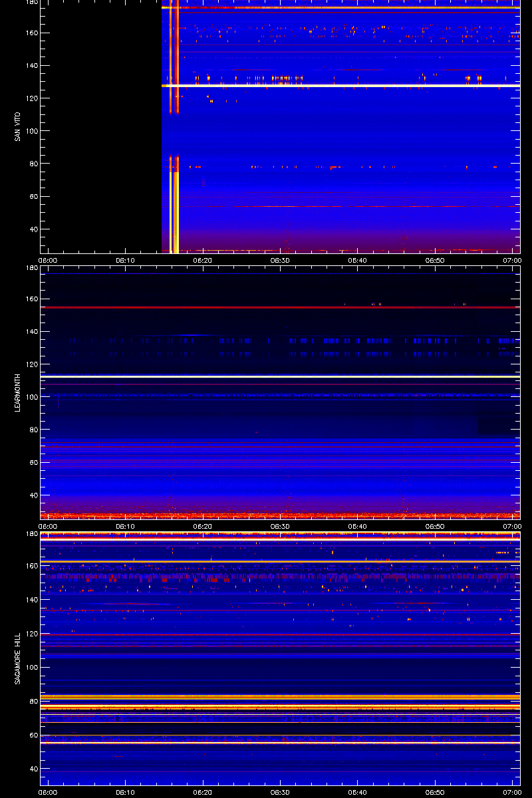The height and width of the screenshot is (798, 532).
Task: Select the 120 frequency tick in San Vito panel
Action: point(31,98)
